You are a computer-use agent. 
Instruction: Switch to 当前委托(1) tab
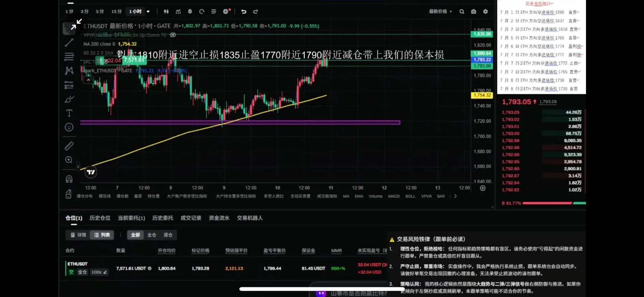pyautogui.click(x=132, y=218)
